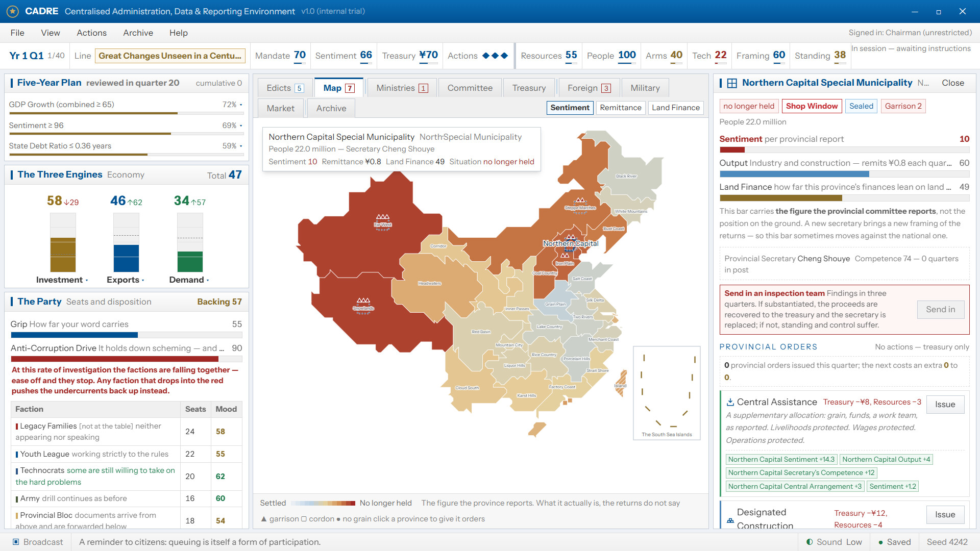Open the View menu
Screen dimensions: 980x551
[x=51, y=33]
